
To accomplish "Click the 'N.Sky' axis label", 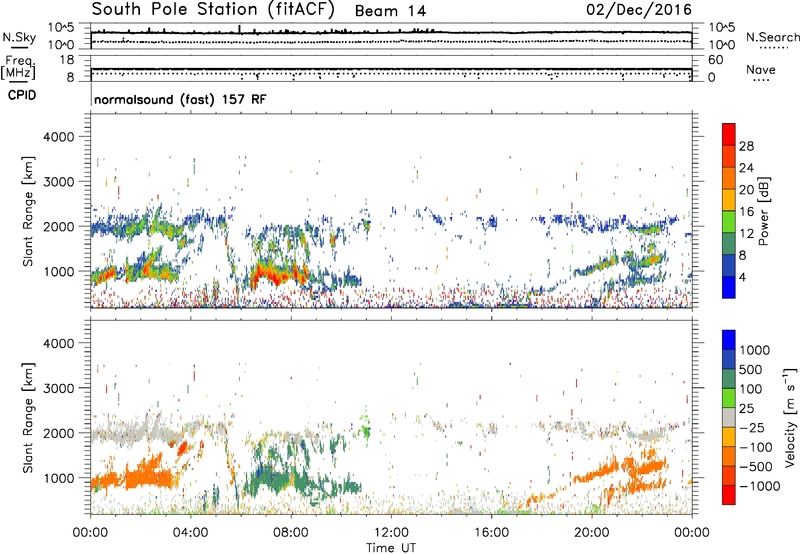I will pos(19,37).
